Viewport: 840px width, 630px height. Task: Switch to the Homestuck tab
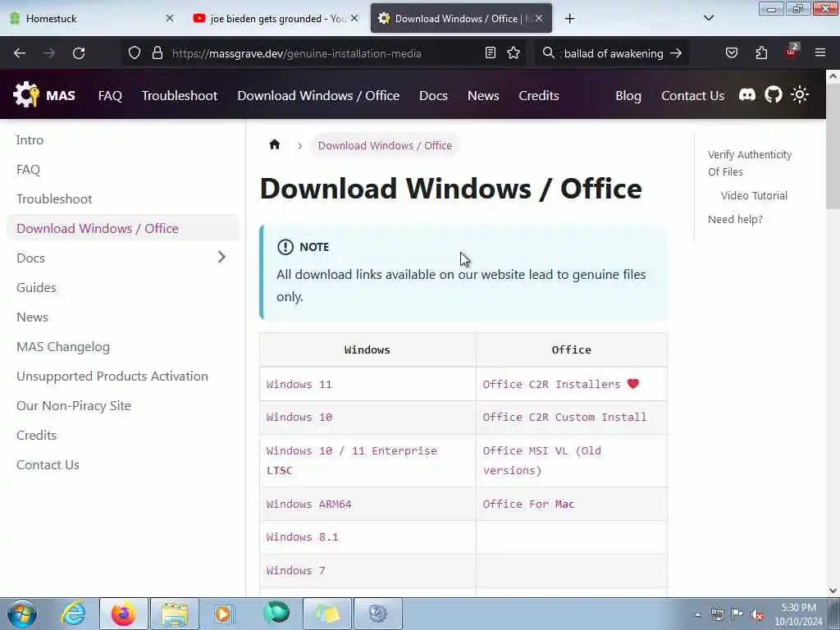pyautogui.click(x=92, y=18)
